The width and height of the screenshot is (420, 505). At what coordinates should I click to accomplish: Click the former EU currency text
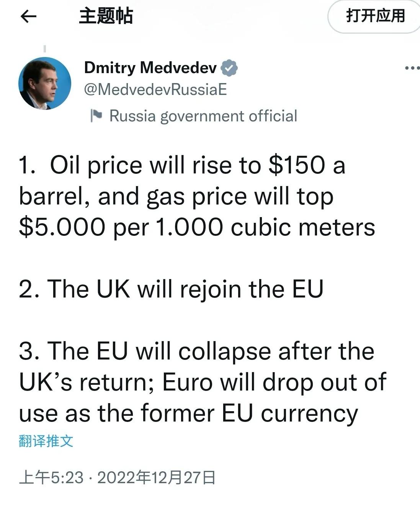point(249,413)
